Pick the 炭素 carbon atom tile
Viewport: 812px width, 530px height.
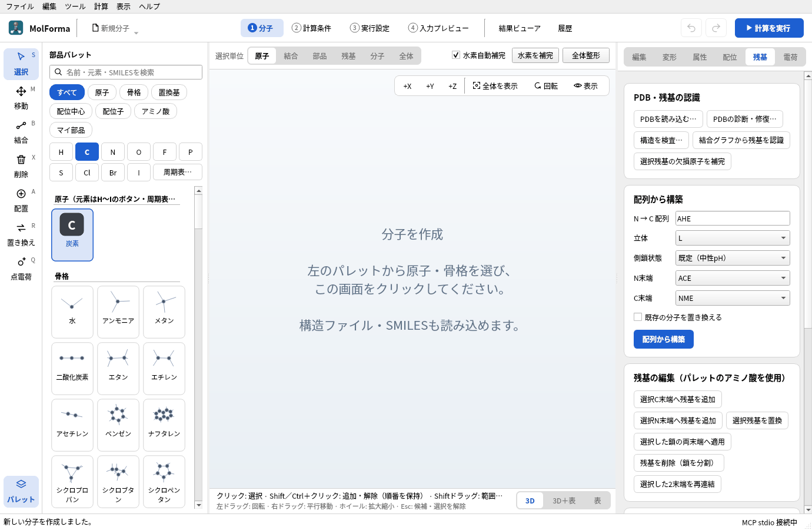72,234
